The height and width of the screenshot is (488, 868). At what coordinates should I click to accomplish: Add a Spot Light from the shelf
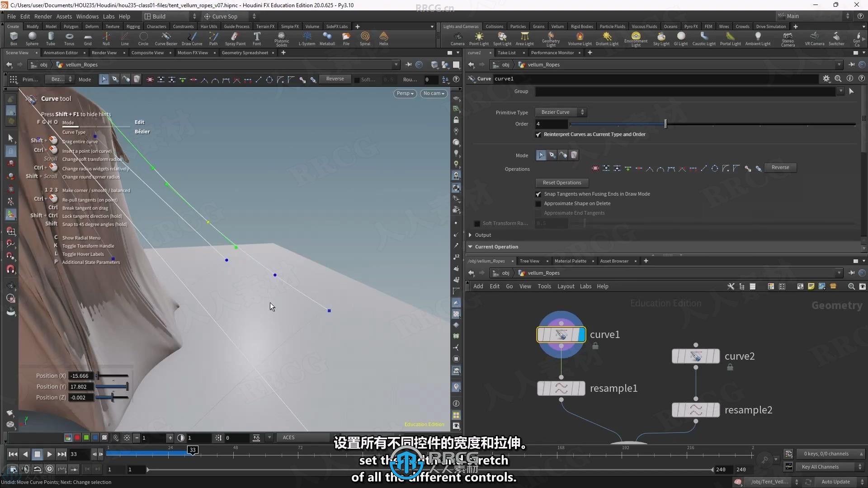(502, 39)
